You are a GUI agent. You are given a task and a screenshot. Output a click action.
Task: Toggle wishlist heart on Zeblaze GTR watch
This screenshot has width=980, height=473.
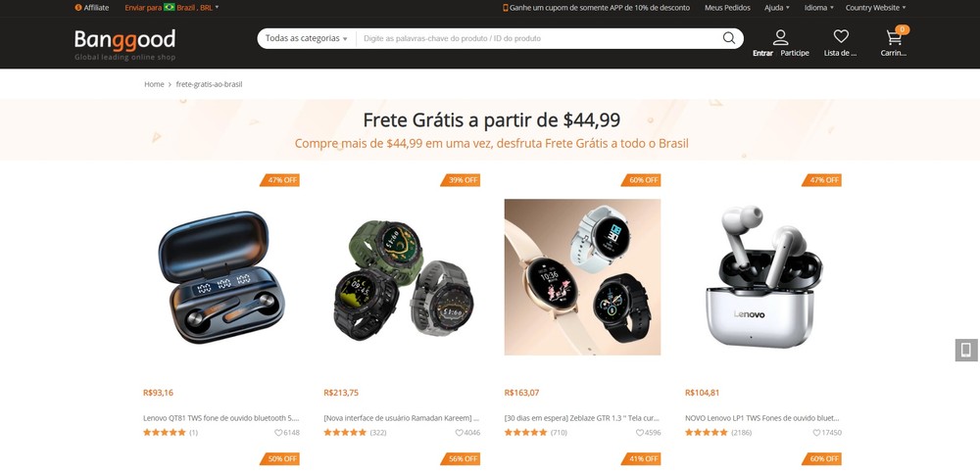click(640, 433)
